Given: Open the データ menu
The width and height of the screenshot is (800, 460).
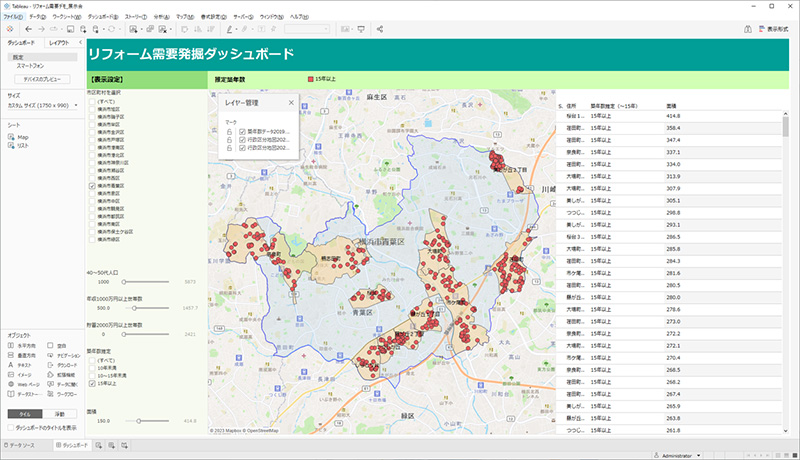Looking at the screenshot, I should click(37, 17).
